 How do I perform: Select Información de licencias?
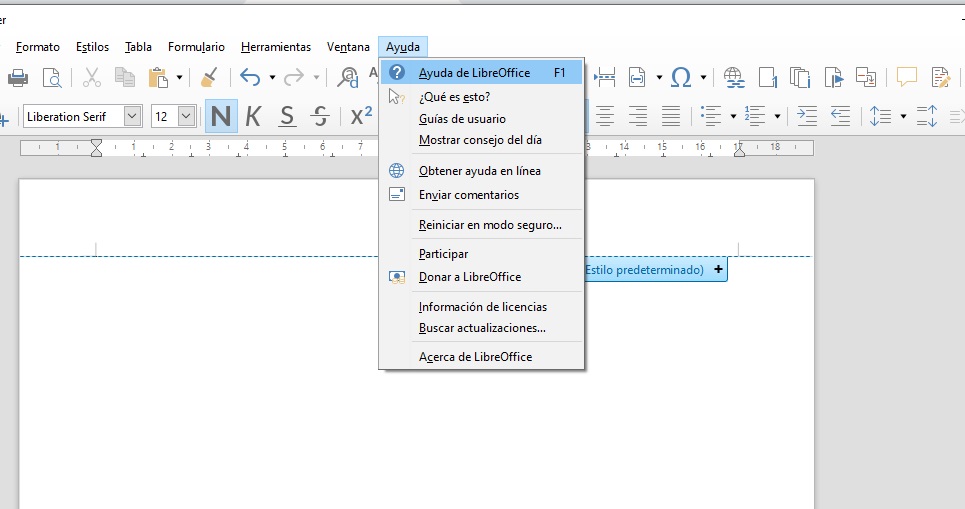pyautogui.click(x=481, y=307)
